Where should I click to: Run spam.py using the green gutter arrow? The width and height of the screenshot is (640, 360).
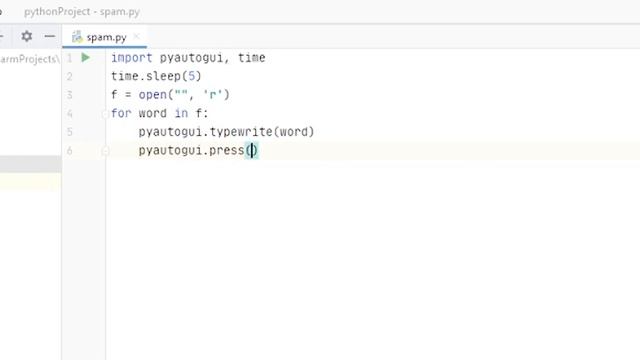[x=85, y=58]
